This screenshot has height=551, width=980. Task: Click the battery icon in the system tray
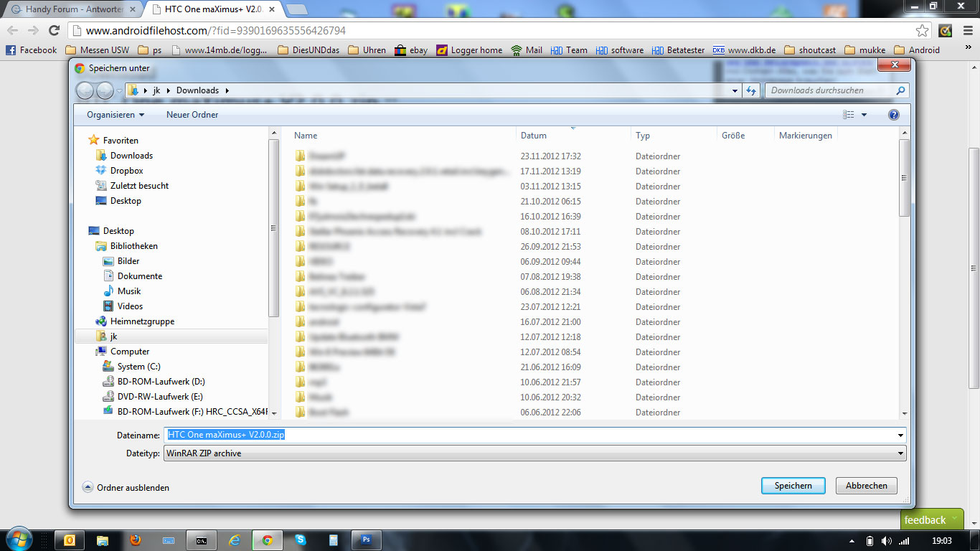tap(870, 541)
